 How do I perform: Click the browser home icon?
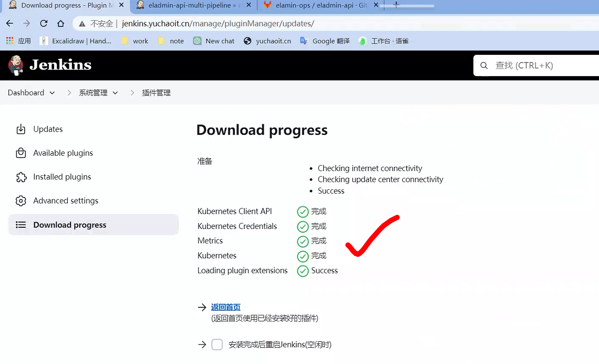point(61,24)
